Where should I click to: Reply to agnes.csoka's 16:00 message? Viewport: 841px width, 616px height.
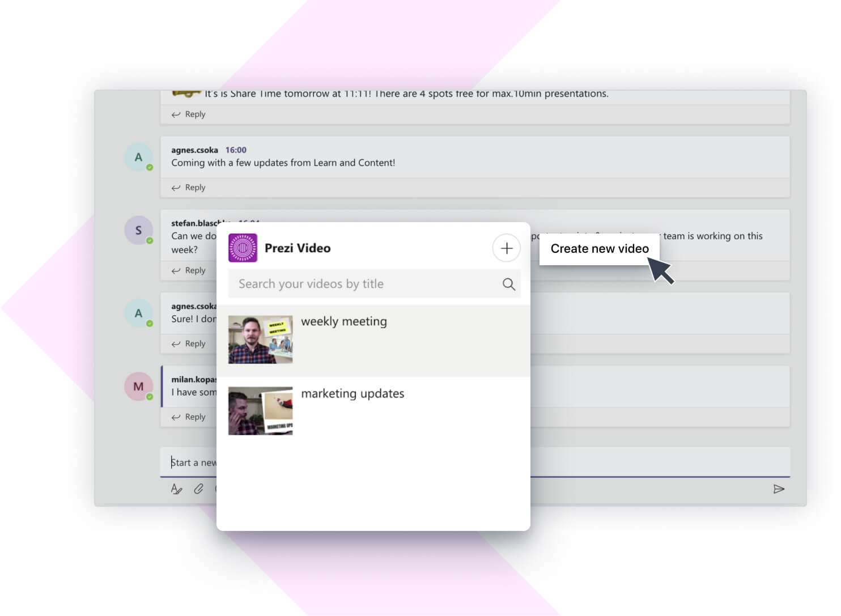point(189,188)
